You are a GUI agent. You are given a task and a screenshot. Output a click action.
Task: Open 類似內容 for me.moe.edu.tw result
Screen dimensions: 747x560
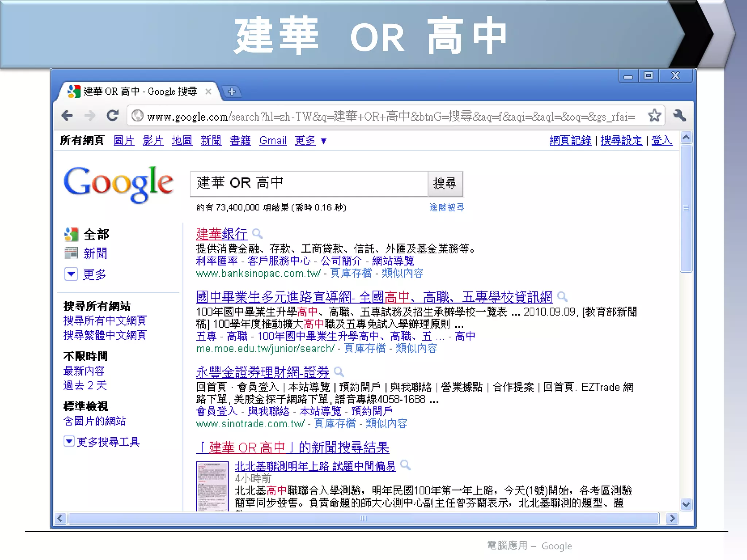416,348
